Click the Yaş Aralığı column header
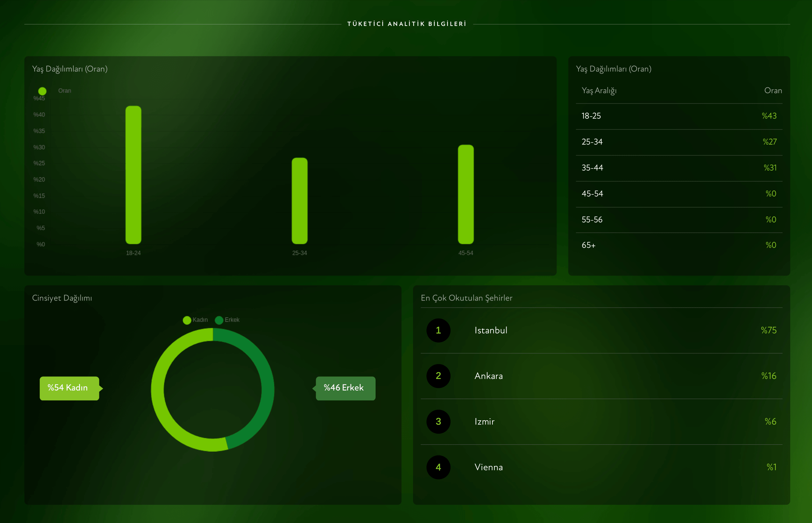Screen dimensions: 812x523 [599, 91]
